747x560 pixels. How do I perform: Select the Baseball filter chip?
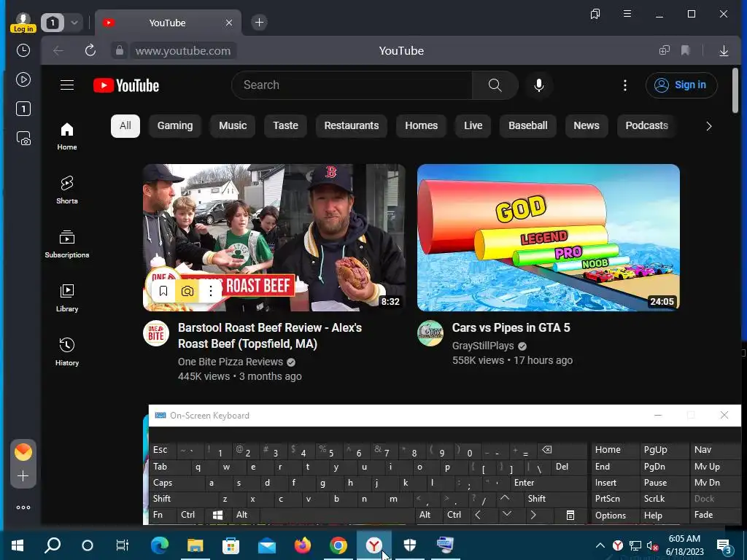tap(528, 125)
